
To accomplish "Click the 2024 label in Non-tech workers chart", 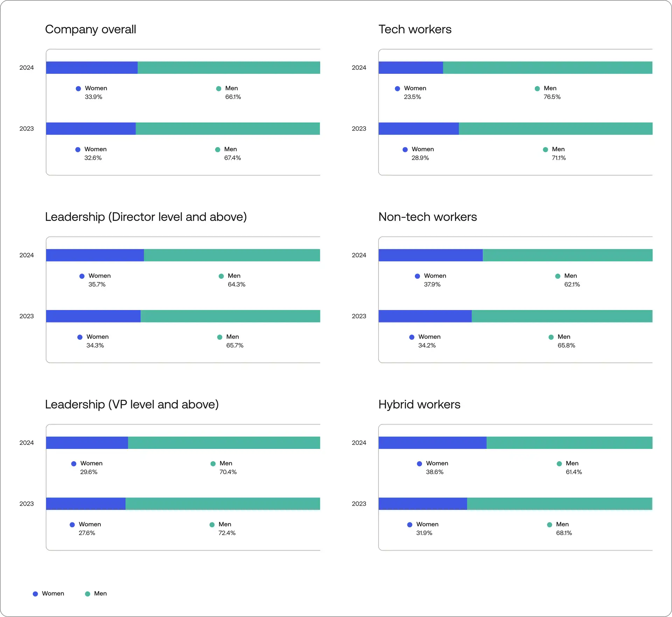I will [x=359, y=255].
